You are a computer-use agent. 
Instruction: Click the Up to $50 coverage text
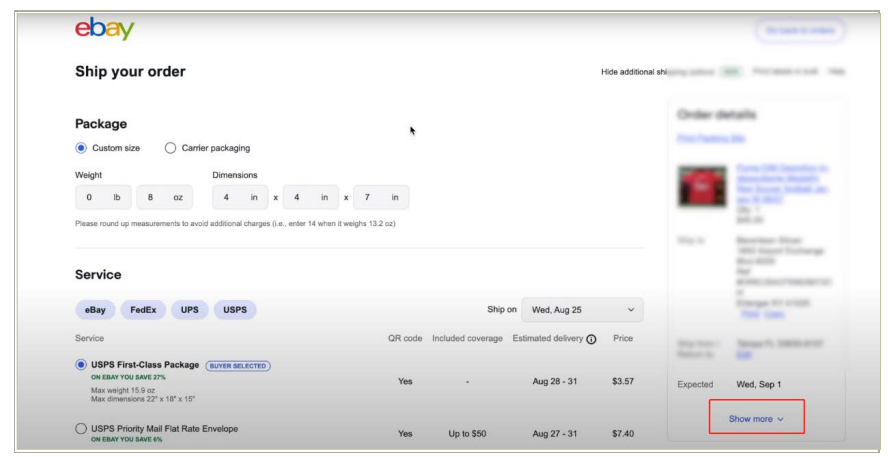pos(467,434)
